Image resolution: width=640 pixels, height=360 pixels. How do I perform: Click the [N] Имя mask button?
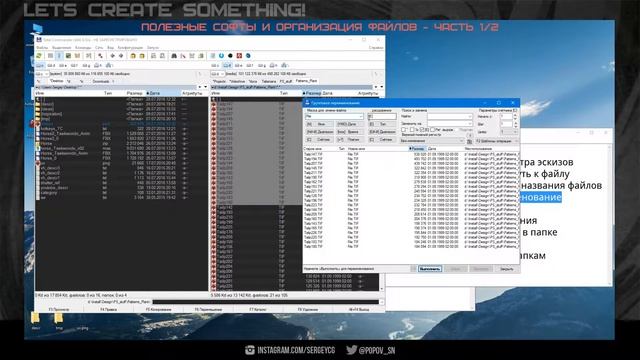[319, 124]
